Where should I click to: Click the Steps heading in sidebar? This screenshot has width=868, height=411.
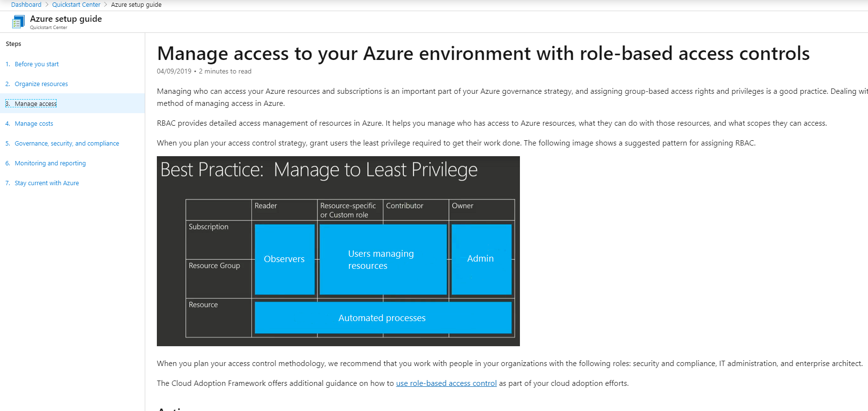pyautogui.click(x=14, y=44)
